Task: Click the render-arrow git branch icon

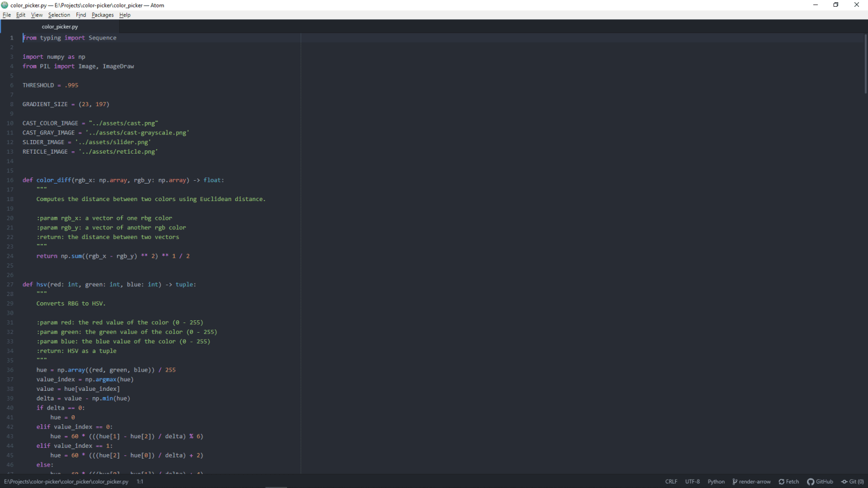Action: [x=735, y=482]
